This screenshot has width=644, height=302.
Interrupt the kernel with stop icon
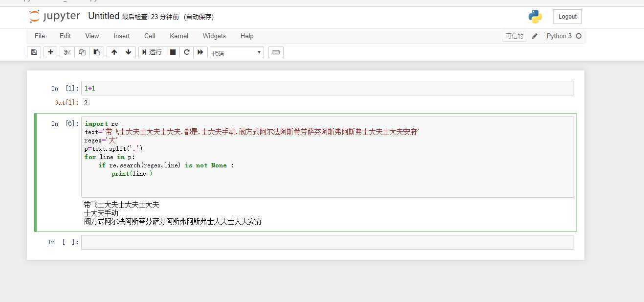click(x=173, y=52)
